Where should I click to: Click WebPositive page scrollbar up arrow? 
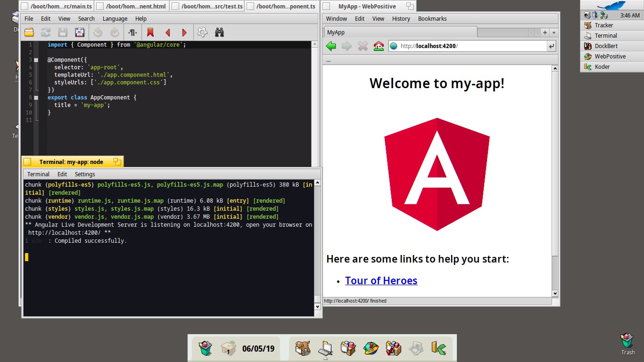(555, 68)
